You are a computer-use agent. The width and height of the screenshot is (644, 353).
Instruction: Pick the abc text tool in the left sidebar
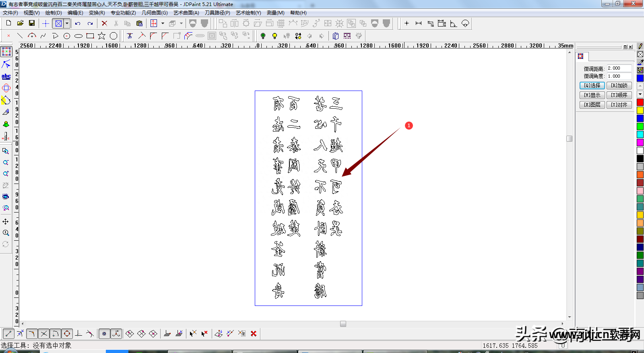click(x=6, y=76)
